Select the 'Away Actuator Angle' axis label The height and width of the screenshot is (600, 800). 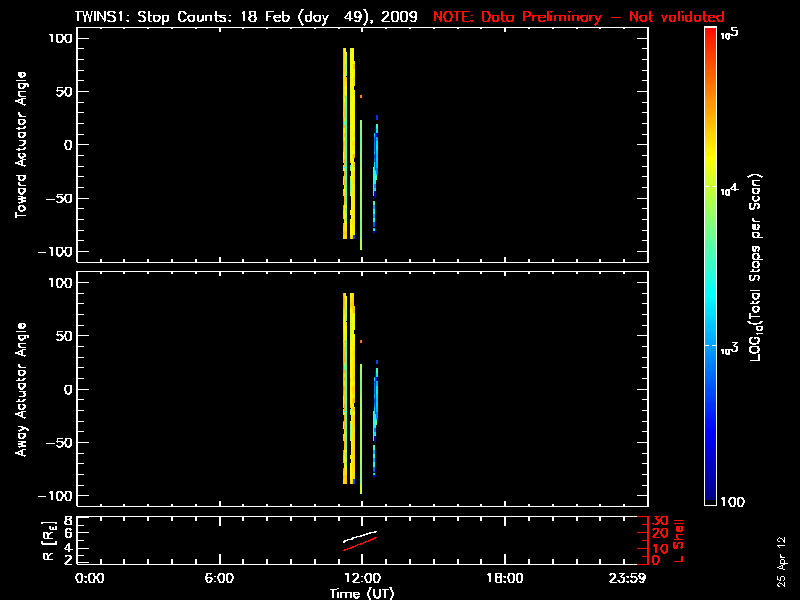[20, 390]
